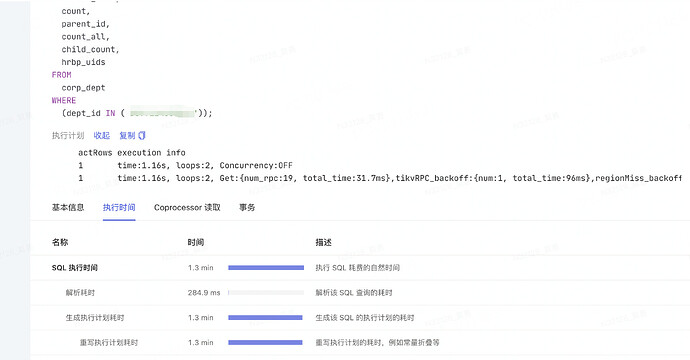Click the child_count column in the SQL
The width and height of the screenshot is (690, 360).
click(90, 49)
